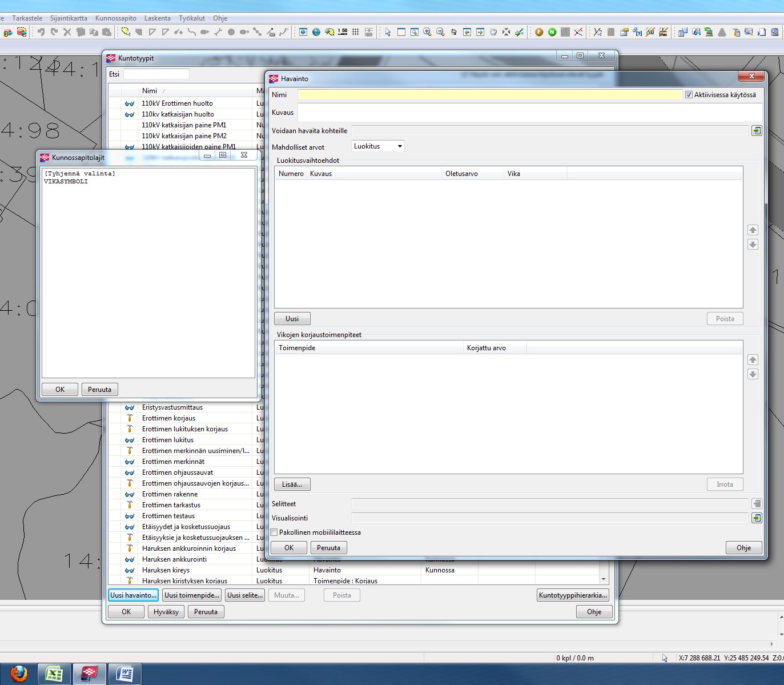Click OK in the Kunnossapitolajit window
Viewport: 784px width, 685px height.
(60, 390)
